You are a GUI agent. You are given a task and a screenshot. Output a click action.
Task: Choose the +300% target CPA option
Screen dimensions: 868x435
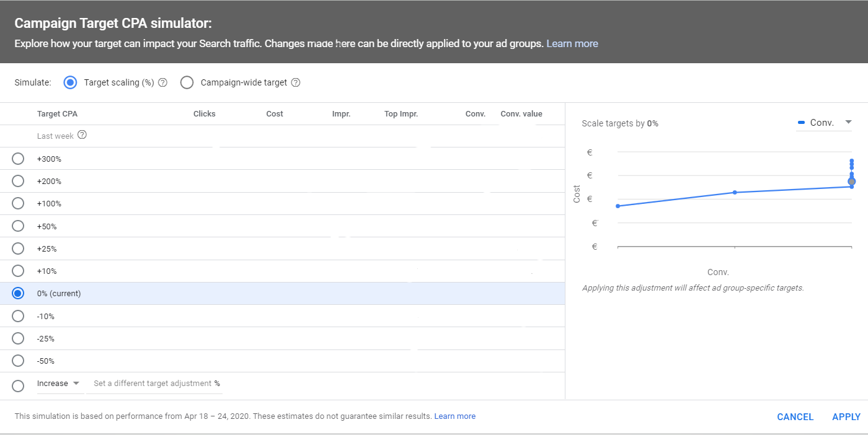pyautogui.click(x=18, y=159)
